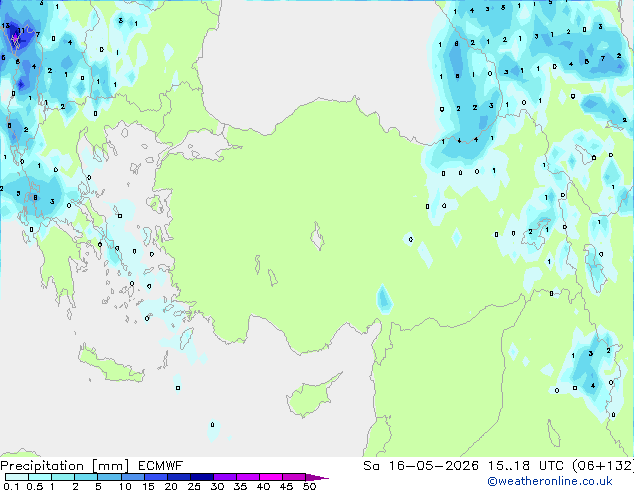Click the 1–2 mm legend color box
634x490 pixels.
click(x=63, y=477)
